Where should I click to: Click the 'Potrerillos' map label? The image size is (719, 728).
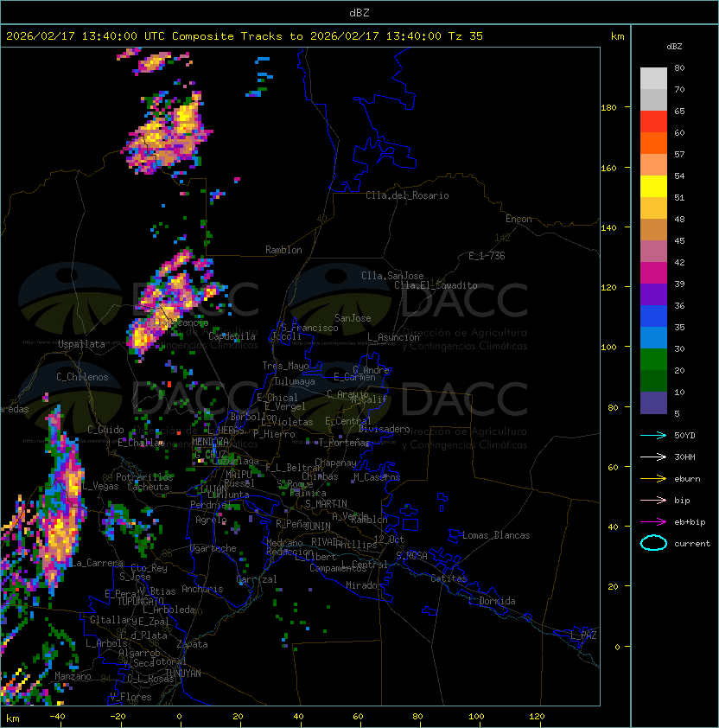pyautogui.click(x=144, y=477)
